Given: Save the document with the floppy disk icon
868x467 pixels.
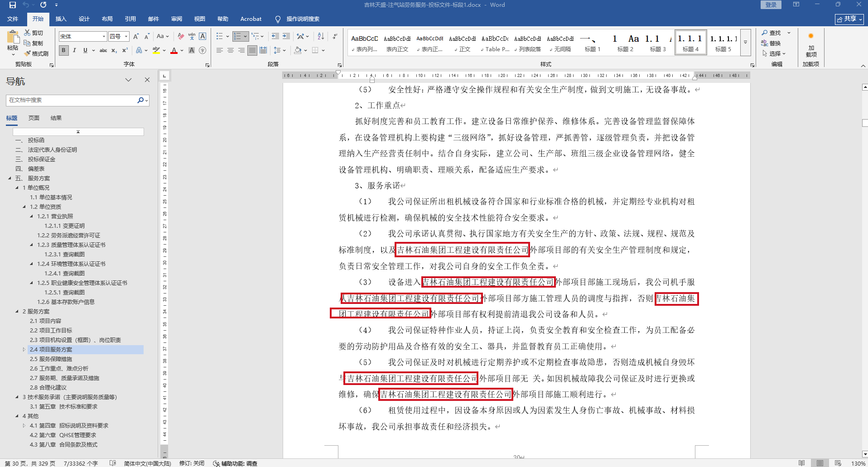Looking at the screenshot, I should (12, 5).
